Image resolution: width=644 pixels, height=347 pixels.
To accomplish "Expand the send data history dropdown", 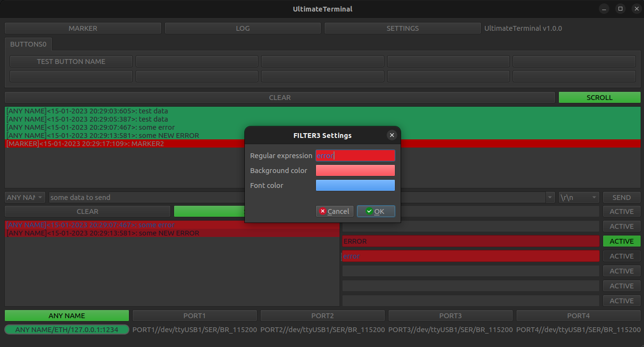I will pyautogui.click(x=550, y=197).
